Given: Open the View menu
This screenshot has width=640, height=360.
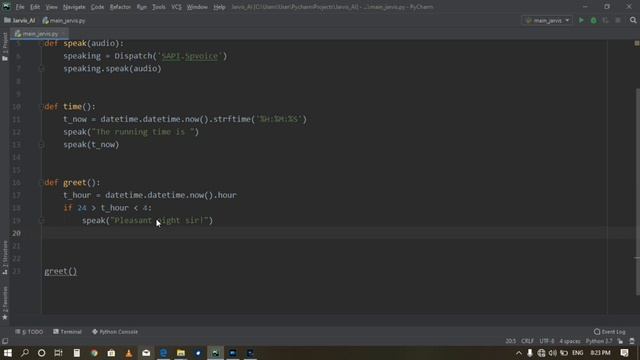Looking at the screenshot, I should pos(51,7).
